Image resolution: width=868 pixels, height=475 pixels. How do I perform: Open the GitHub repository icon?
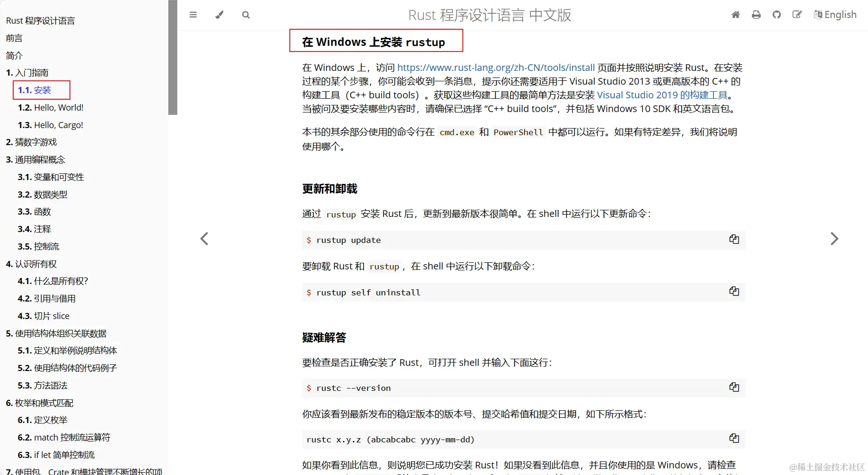[x=777, y=15]
